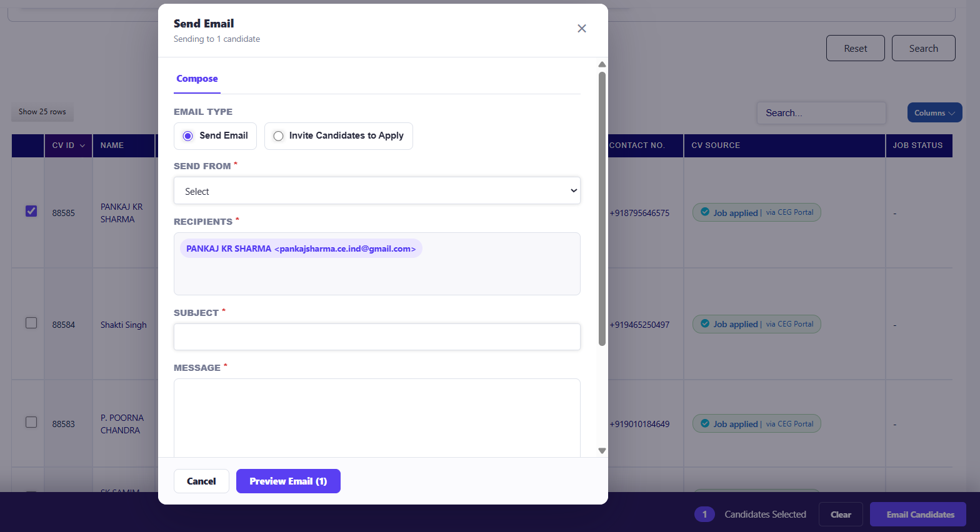Click inside the Message text area
This screenshot has height=532, width=980.
377,418
